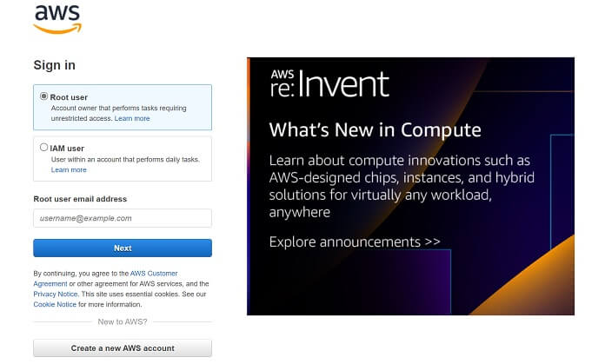Click Explore announcements in the re:Invent banner
605x364 pixels.
[355, 242]
